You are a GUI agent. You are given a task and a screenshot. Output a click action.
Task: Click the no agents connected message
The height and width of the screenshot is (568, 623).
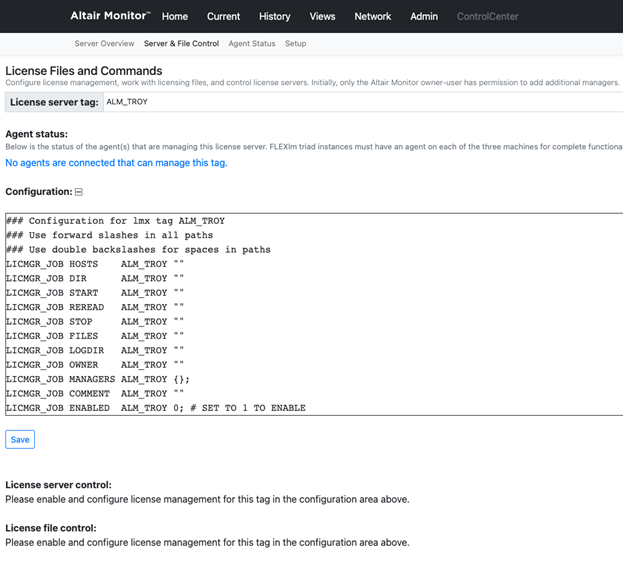click(116, 163)
